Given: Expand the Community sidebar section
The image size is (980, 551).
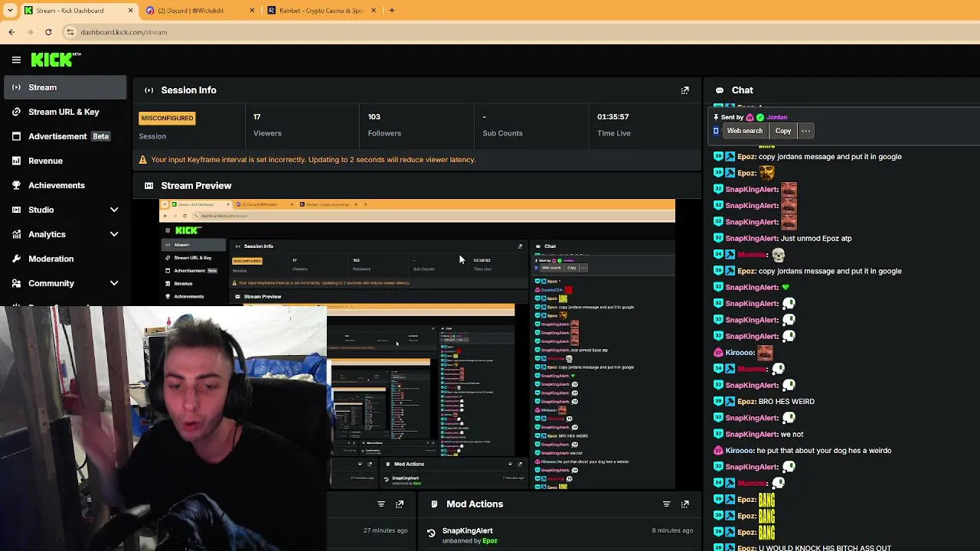Looking at the screenshot, I should point(114,283).
